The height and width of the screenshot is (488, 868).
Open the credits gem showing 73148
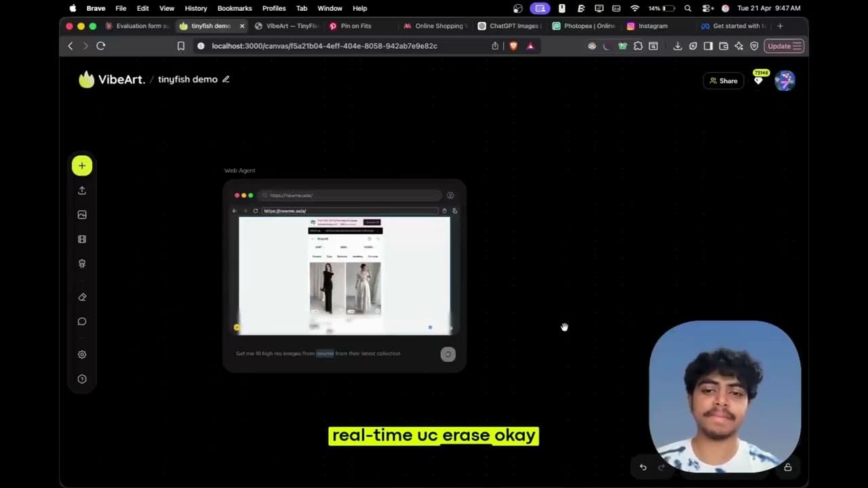click(759, 79)
